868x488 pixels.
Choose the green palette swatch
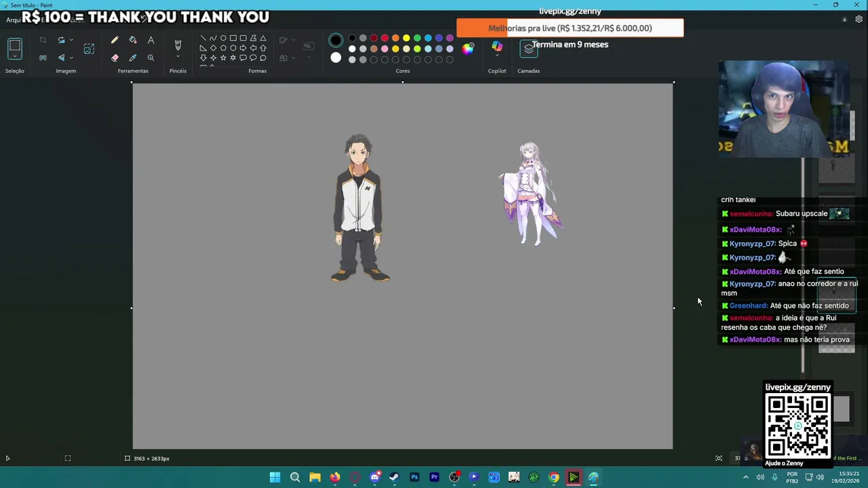coord(417,38)
